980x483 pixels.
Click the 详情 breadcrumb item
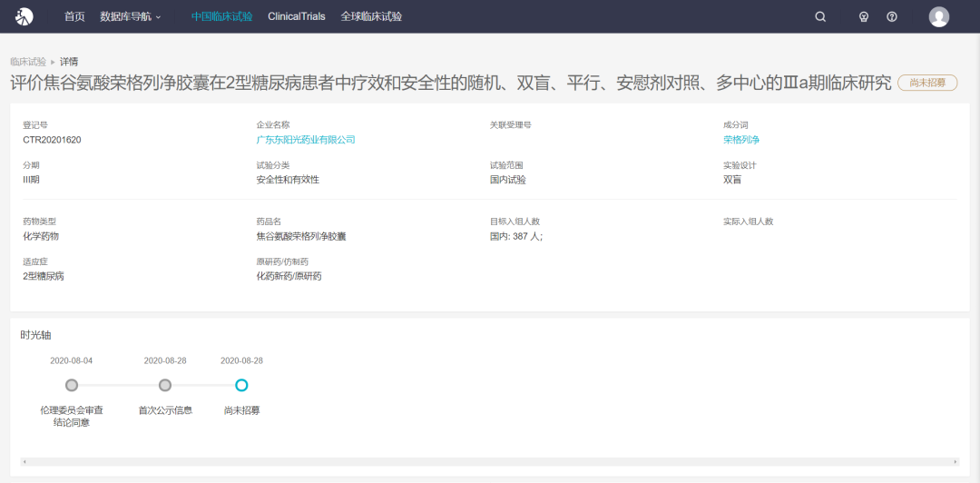(69, 62)
